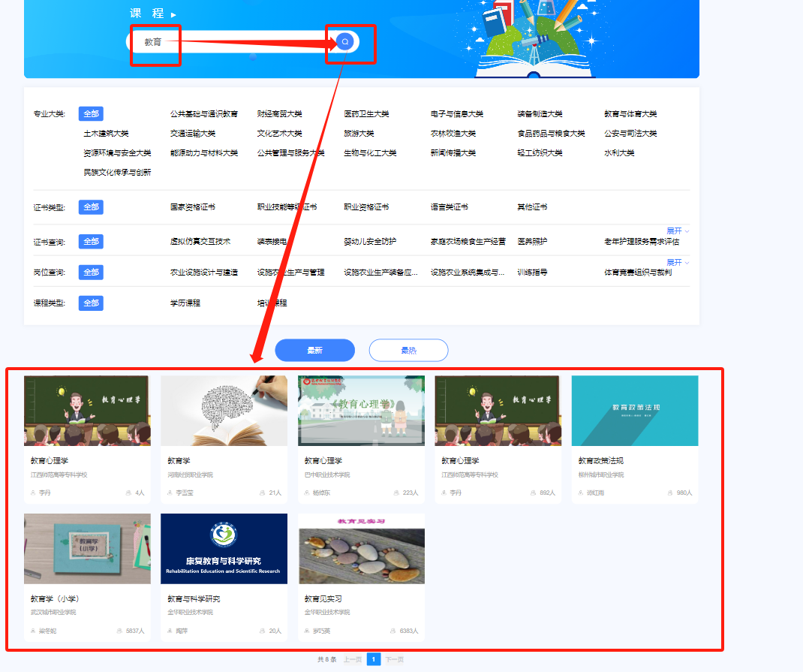Select 全部 for the 课程类型 filter
803x672 pixels.
click(90, 303)
